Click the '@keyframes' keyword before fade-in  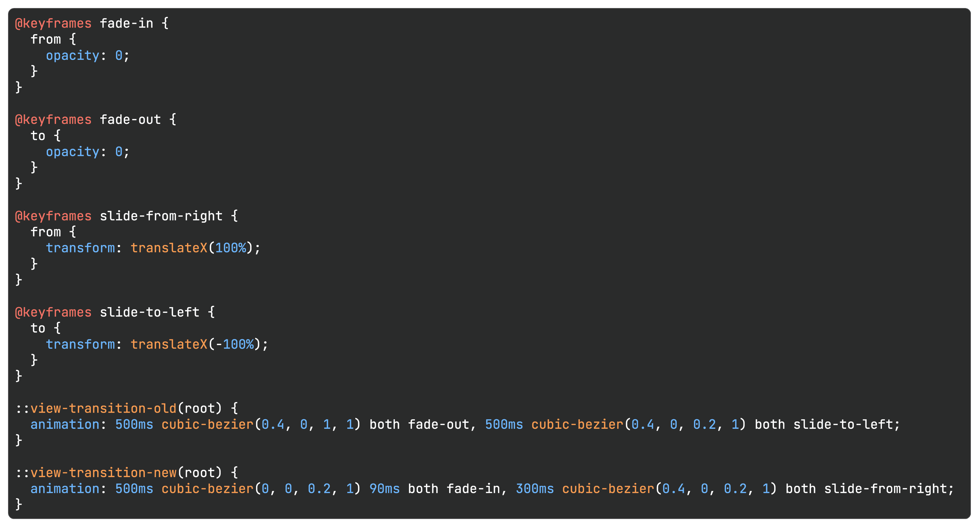point(53,24)
